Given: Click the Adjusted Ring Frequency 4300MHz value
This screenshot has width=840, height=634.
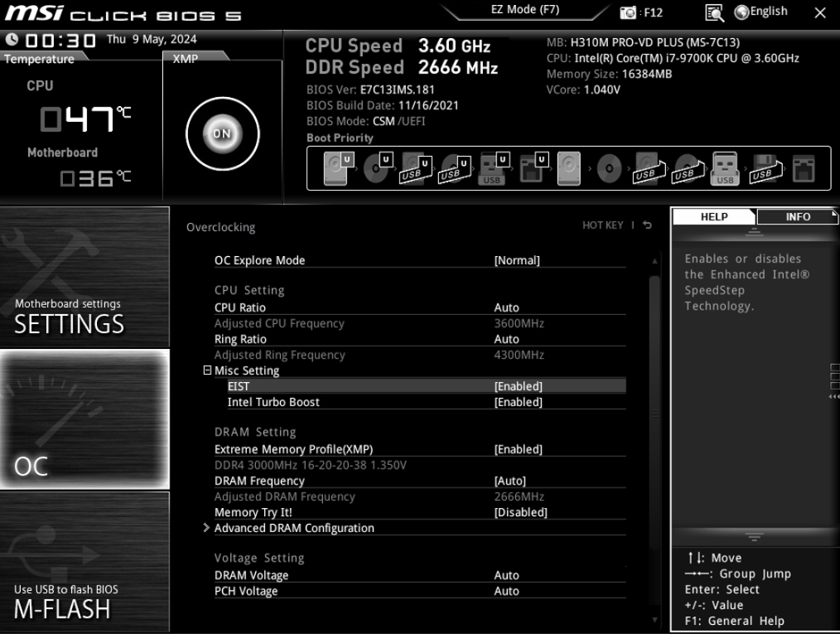Looking at the screenshot, I should pyautogui.click(x=519, y=355).
